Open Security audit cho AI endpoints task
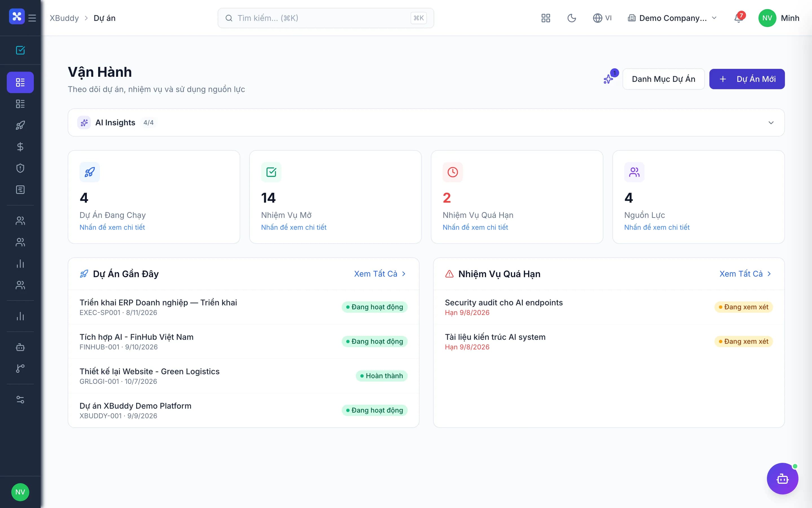This screenshot has width=812, height=508. [609, 307]
